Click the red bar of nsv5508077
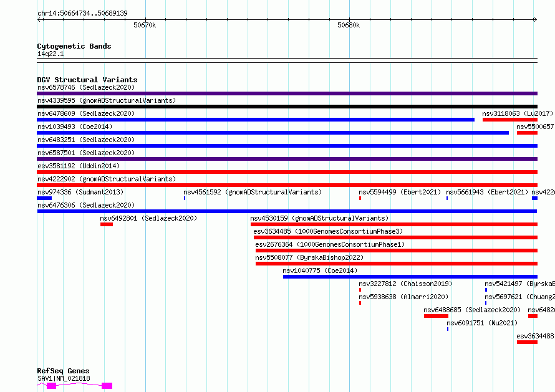 [x=397, y=264]
